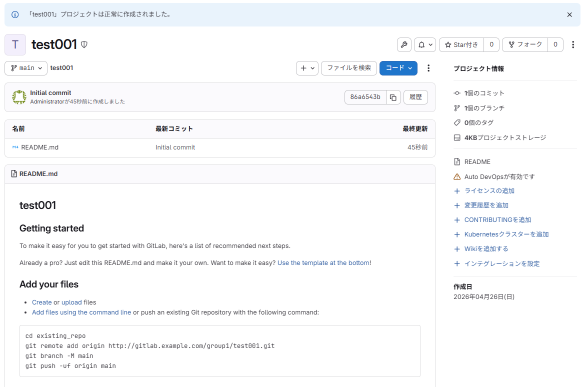Click the Administrator avatar icon
The width and height of the screenshot is (588, 387).
tap(19, 97)
